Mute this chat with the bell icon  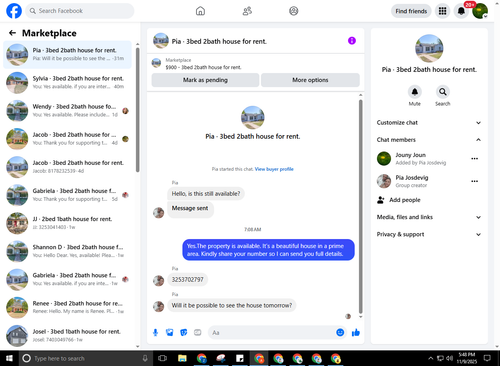coord(415,91)
